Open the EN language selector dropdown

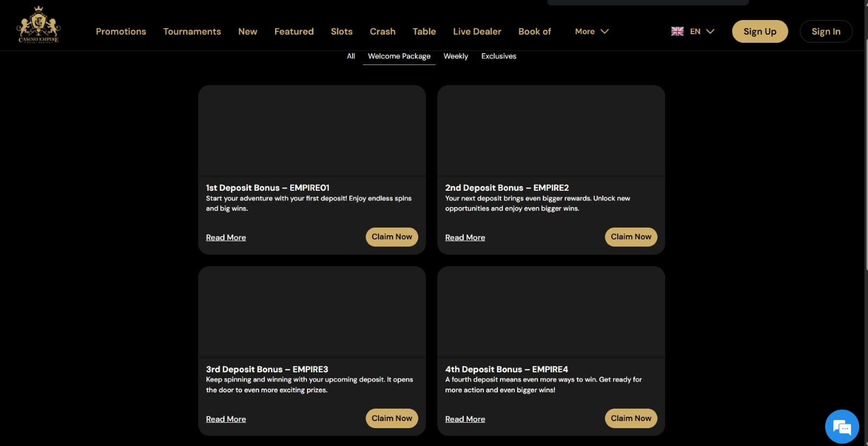pos(702,31)
